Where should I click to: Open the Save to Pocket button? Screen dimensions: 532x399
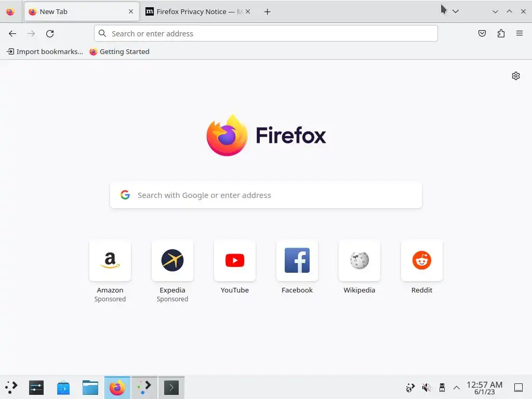point(482,33)
